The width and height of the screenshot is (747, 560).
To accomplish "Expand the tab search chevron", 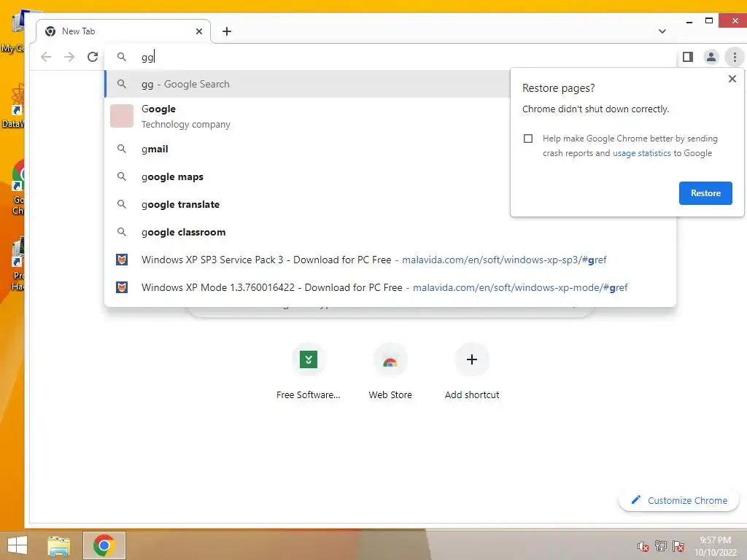I will point(662,31).
